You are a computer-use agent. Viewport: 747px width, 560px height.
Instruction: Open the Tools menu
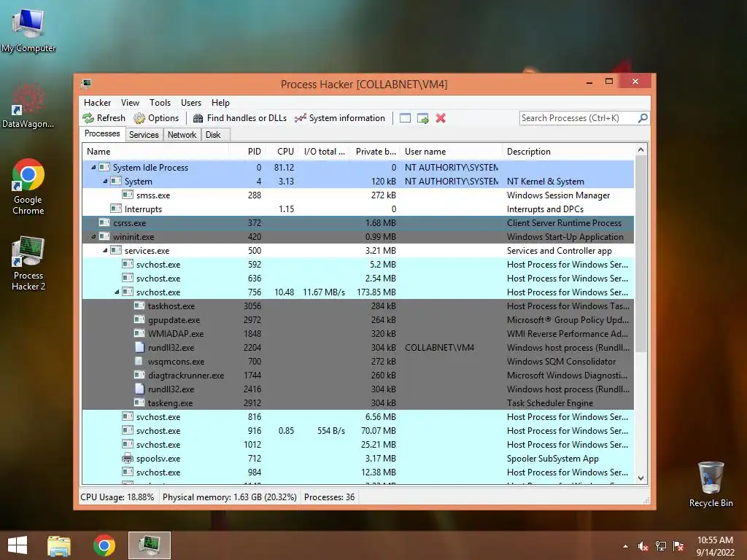pos(160,103)
